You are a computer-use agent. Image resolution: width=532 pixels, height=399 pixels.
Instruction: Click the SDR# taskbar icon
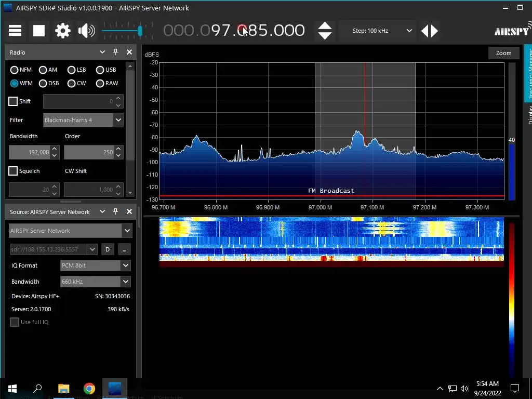[115, 389]
